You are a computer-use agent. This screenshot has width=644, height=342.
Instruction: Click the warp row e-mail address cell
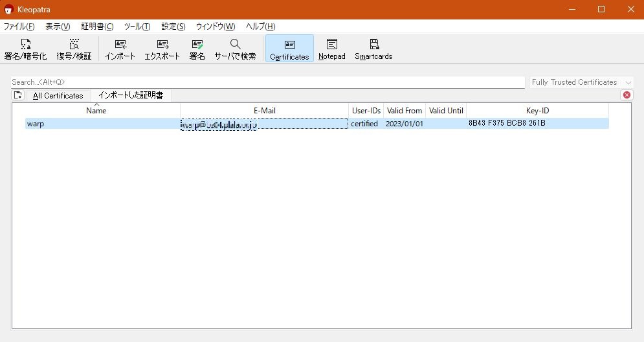[x=265, y=124]
